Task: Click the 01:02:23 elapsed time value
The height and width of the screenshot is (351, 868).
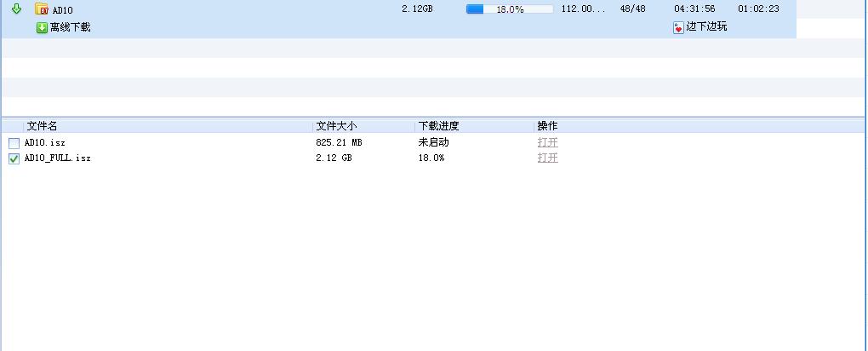Action: [x=758, y=9]
